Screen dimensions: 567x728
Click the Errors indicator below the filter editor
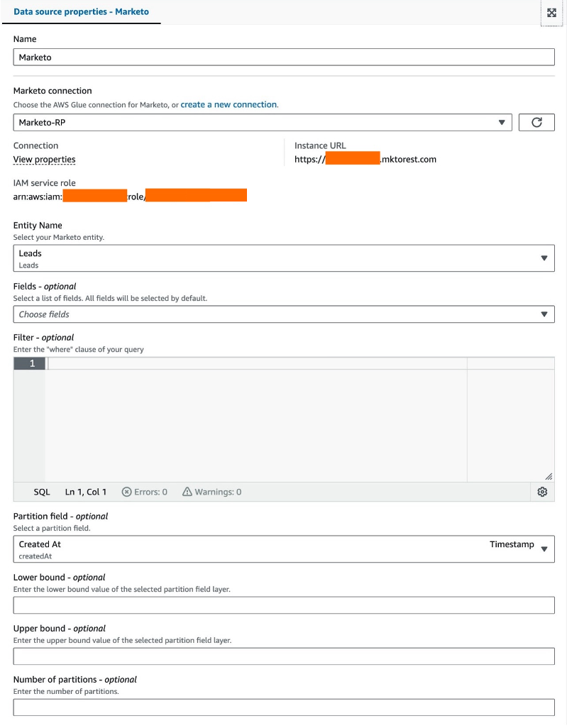(x=143, y=491)
